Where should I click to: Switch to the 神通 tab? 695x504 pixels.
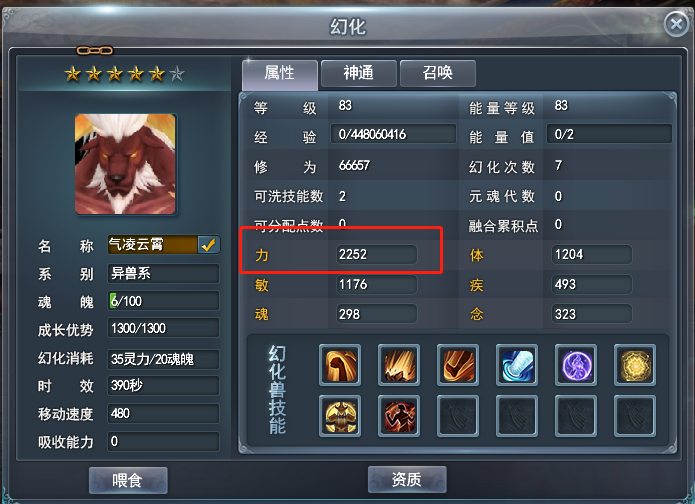(x=359, y=73)
